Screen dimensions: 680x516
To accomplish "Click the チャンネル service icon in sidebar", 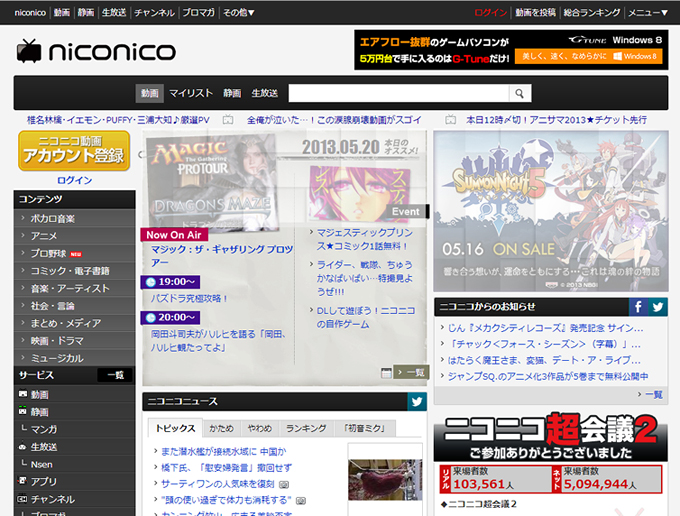I will click(x=22, y=499).
